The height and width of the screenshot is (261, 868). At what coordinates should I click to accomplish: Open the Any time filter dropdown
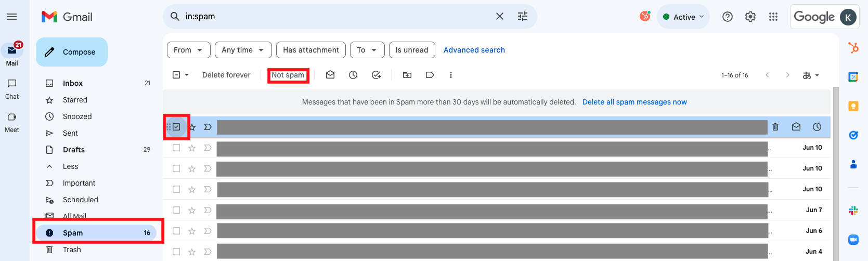(243, 50)
